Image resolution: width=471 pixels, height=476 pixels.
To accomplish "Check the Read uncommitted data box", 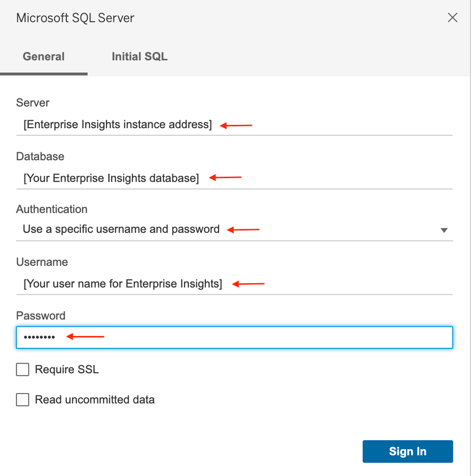I will pyautogui.click(x=23, y=400).
